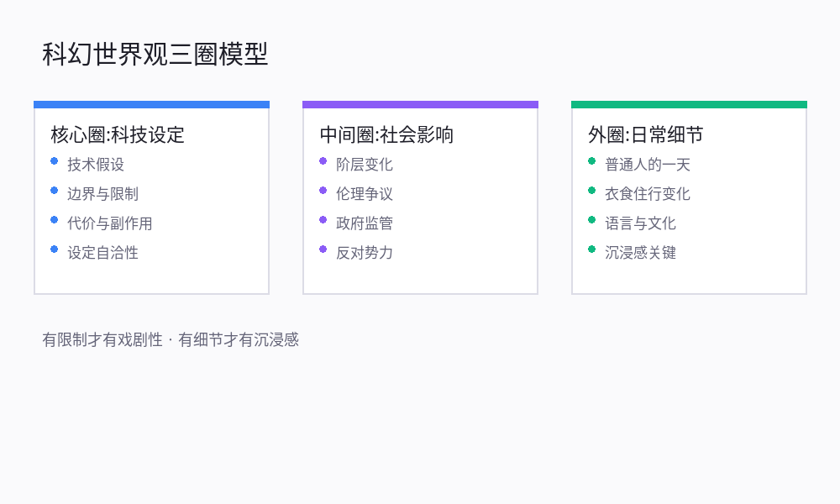This screenshot has height=504, width=840.
Task: Select the 语言与文化 list item text
Action: (x=640, y=223)
